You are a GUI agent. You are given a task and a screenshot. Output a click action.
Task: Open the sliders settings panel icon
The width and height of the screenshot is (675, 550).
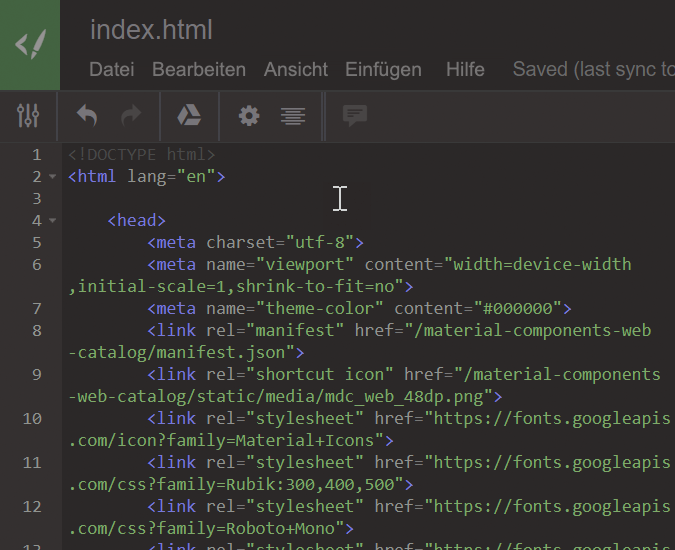(x=28, y=115)
